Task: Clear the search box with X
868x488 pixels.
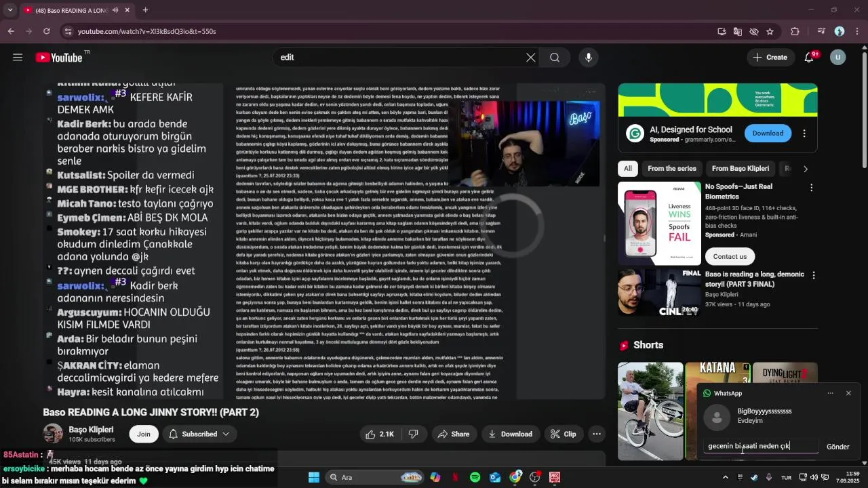Action: pyautogui.click(x=531, y=58)
